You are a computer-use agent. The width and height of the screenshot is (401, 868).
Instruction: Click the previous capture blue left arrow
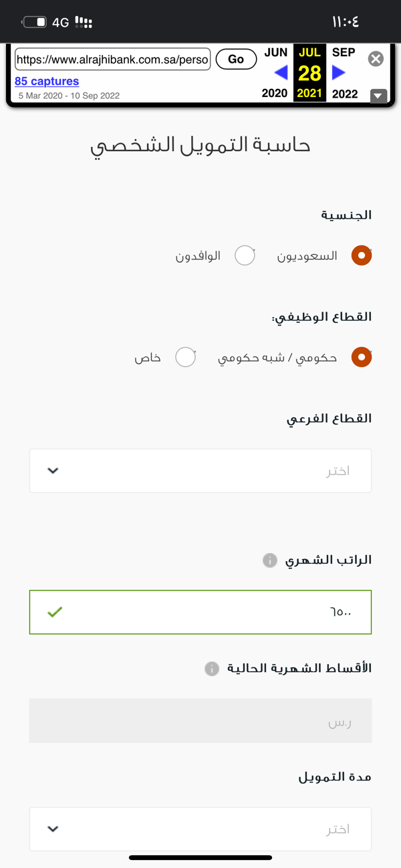281,72
